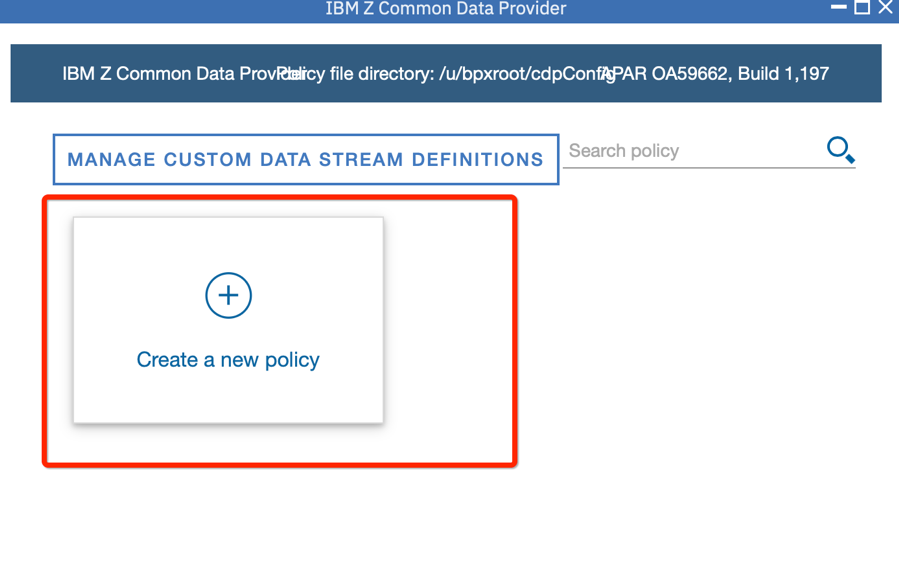Open Manage Custom Data Stream Definitions
Screen dimensions: 899x564
[306, 159]
